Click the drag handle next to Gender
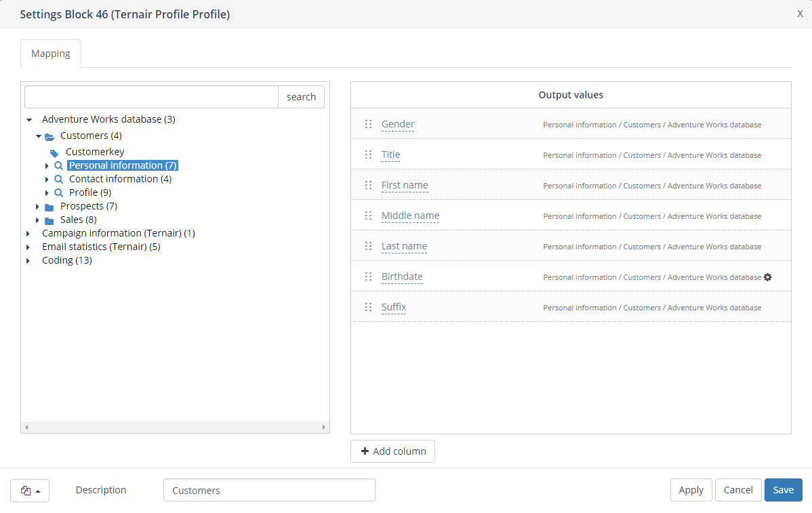Screen dimensions: 812x513 (x=368, y=124)
